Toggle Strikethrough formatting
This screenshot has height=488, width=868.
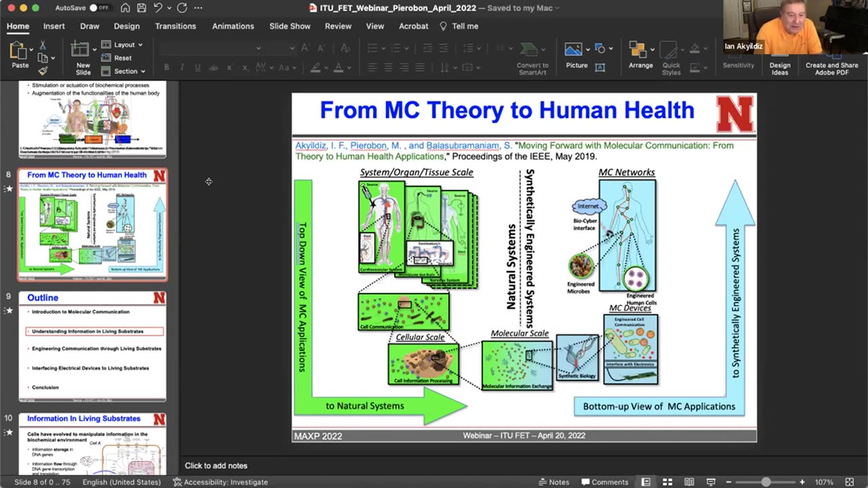[214, 68]
